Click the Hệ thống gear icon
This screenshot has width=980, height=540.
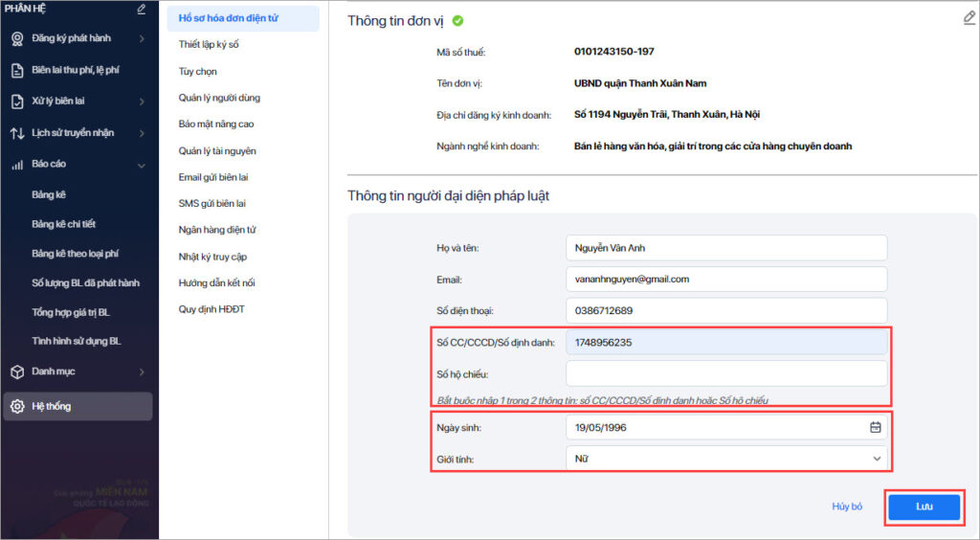tap(17, 406)
